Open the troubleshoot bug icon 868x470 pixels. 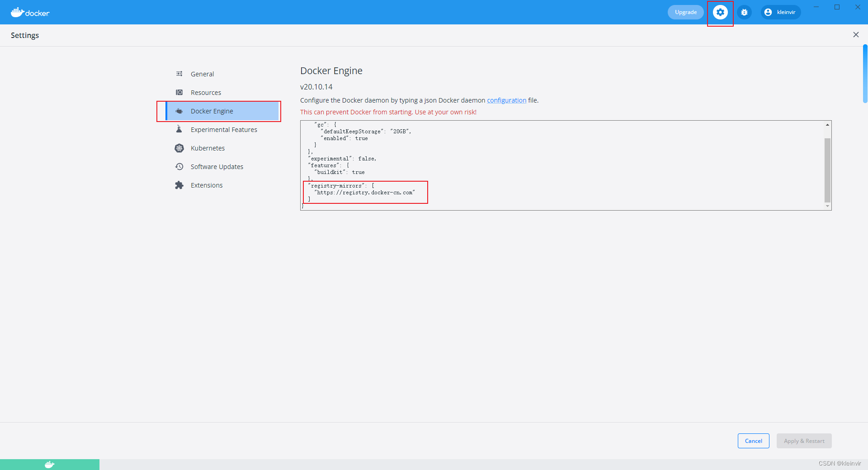pos(744,12)
